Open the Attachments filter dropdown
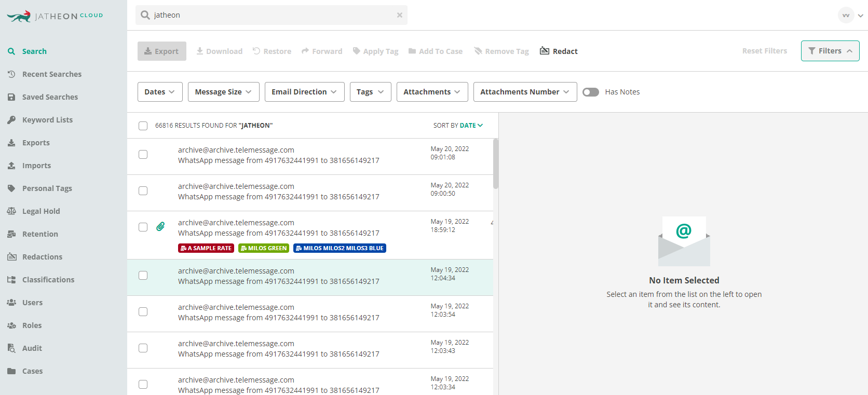This screenshot has height=395, width=868. point(432,92)
